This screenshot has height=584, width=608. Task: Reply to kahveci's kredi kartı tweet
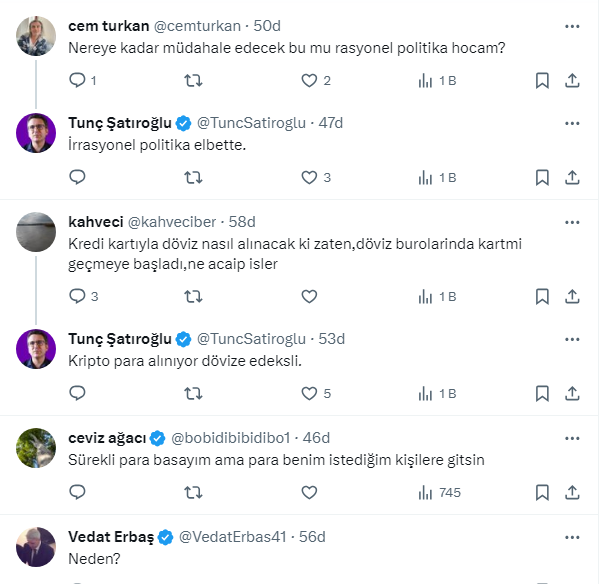78,296
